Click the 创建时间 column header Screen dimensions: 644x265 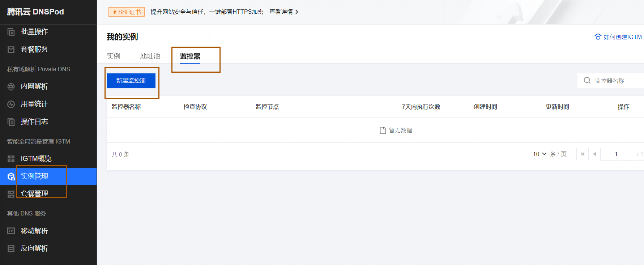[486, 107]
